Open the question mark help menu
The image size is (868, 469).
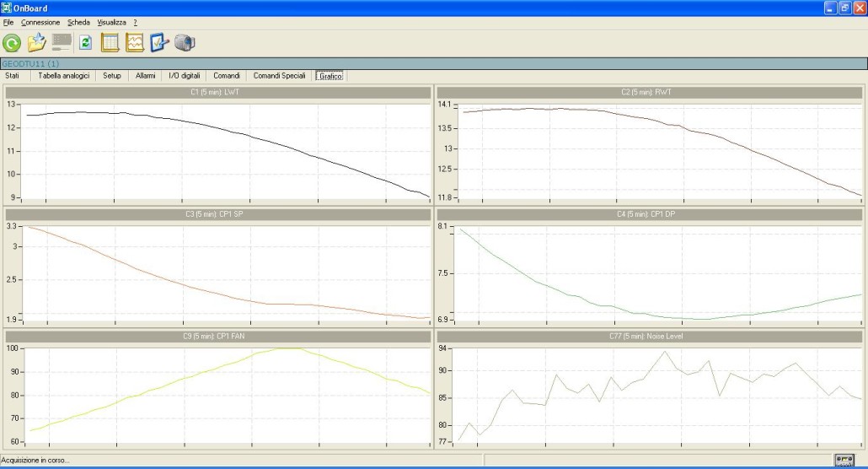135,22
